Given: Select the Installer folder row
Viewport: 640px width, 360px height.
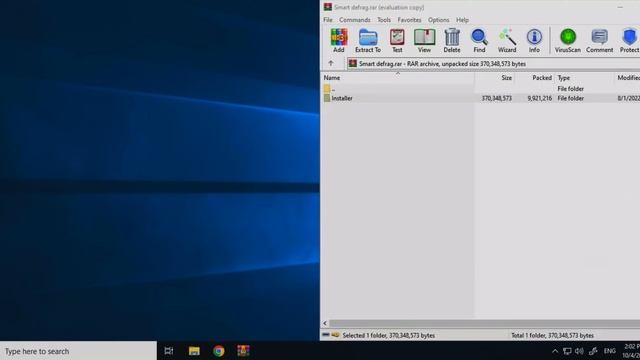Looking at the screenshot, I should 480,98.
